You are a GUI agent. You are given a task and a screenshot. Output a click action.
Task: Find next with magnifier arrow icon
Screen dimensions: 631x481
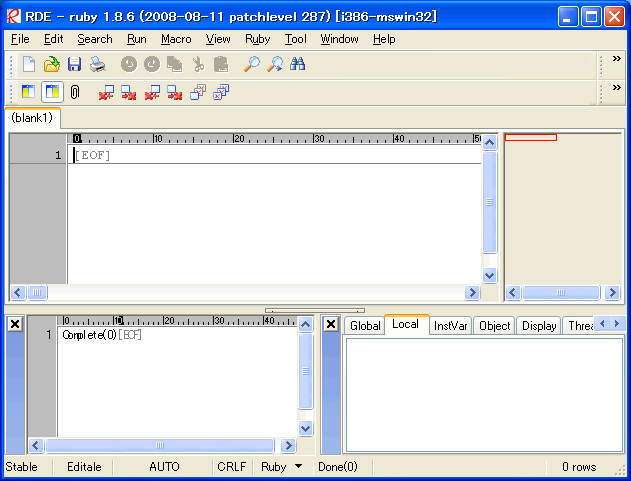(x=275, y=64)
